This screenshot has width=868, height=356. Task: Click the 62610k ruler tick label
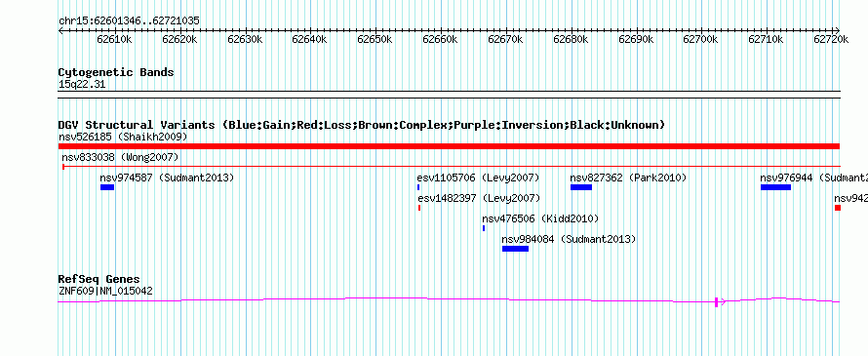coord(114,39)
